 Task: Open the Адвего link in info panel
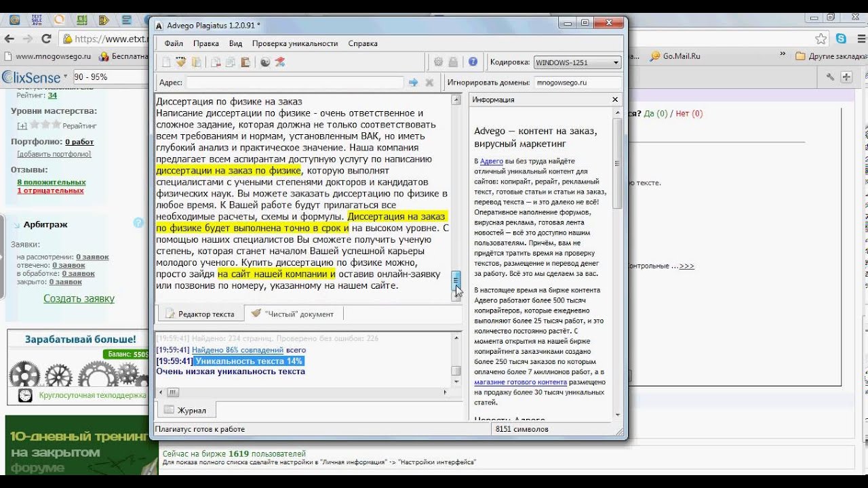[491, 161]
